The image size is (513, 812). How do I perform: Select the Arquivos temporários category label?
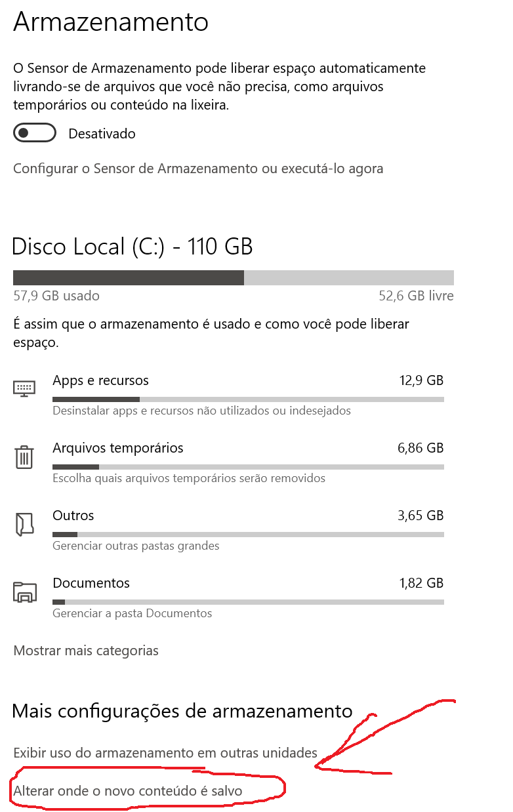[x=118, y=448]
